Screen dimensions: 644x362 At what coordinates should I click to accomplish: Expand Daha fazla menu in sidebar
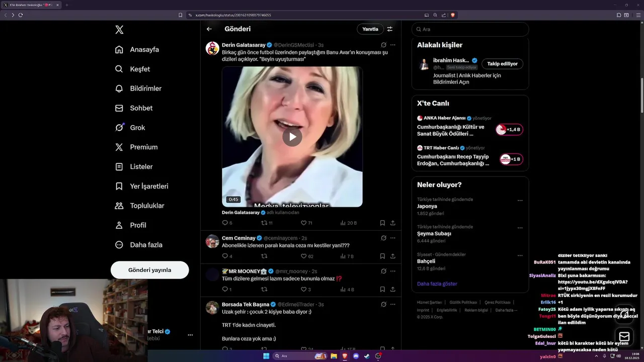(138, 245)
